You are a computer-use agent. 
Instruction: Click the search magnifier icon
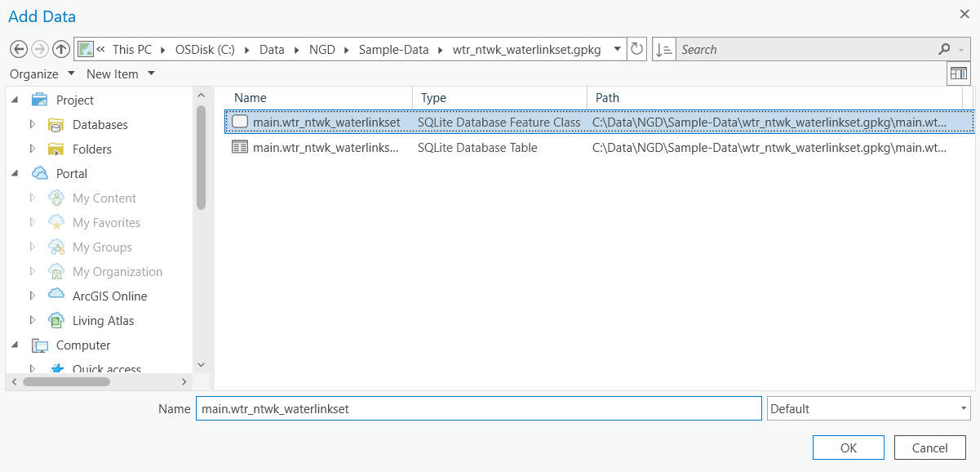pos(943,49)
